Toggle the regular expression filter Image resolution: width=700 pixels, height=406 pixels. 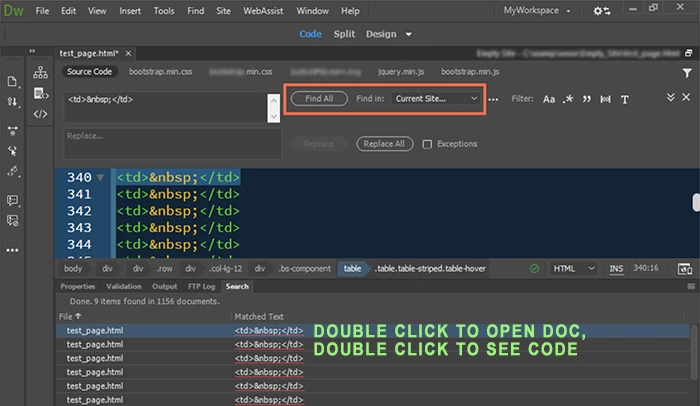click(568, 99)
